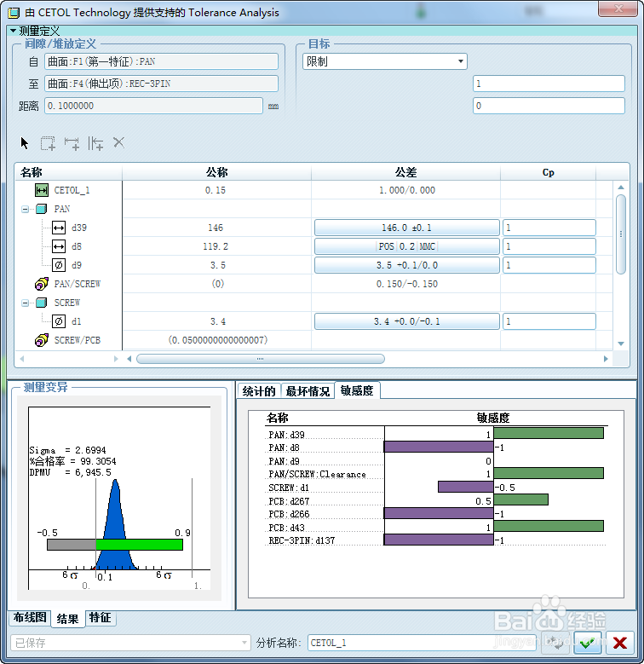Click the d9 diameter icon
This screenshot has height=664, width=644.
pyautogui.click(x=59, y=265)
